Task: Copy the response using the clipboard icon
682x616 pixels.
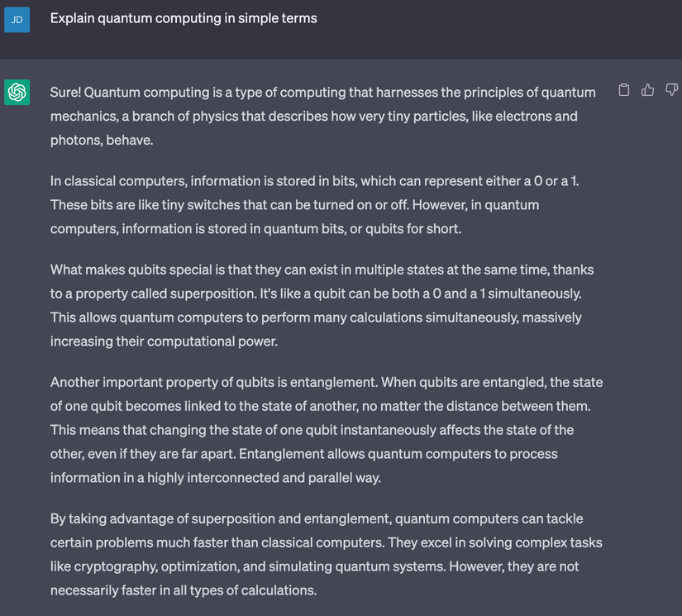Action: point(624,90)
